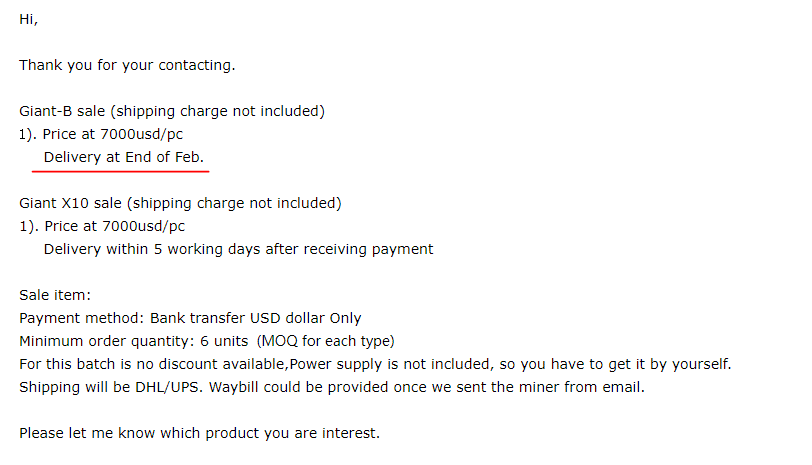Click 'Please let me know which product' line
Image resolution: width=812 pixels, height=465 pixels.
click(199, 433)
